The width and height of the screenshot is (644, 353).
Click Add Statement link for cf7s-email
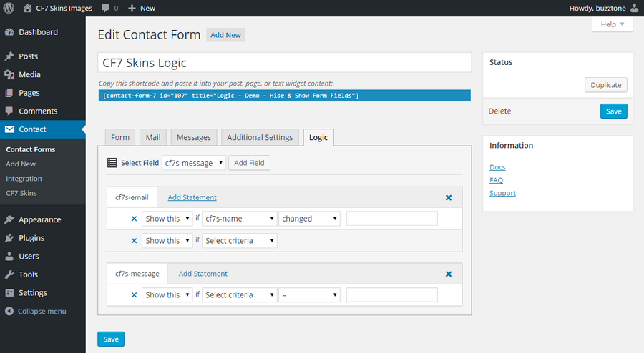pyautogui.click(x=192, y=197)
